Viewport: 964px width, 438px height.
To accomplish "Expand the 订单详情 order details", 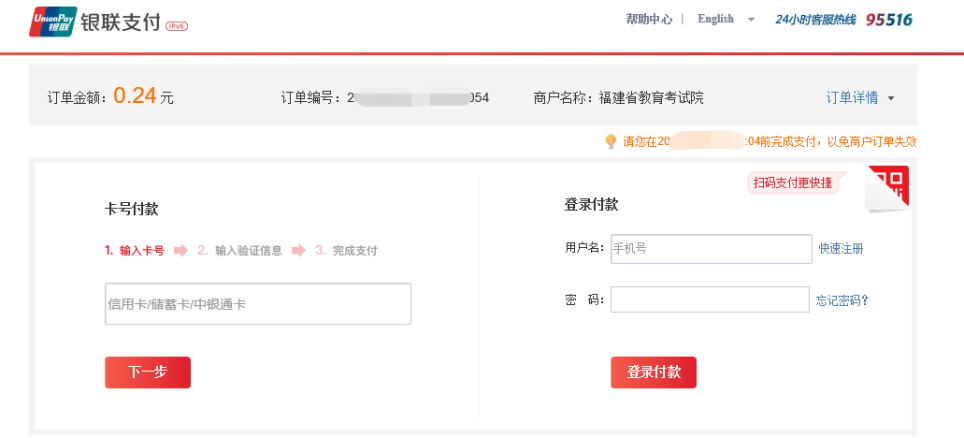I will pyautogui.click(x=859, y=97).
